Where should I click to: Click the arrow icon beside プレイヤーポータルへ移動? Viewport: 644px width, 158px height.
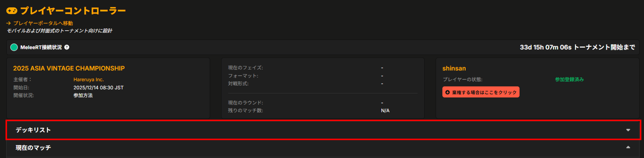pos(9,23)
